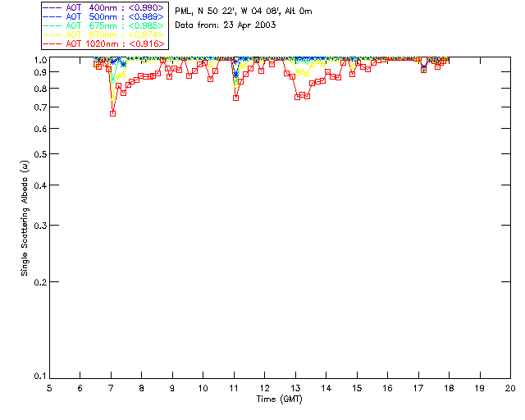Click the x-axis tick label 8
This screenshot has width=525, height=420.
(142, 388)
